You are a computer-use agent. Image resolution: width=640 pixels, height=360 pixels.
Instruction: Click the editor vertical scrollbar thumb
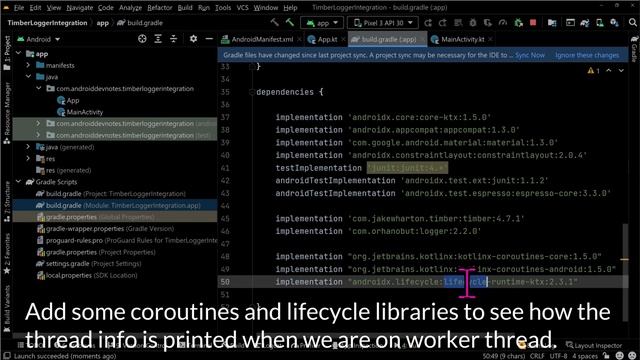click(x=625, y=272)
